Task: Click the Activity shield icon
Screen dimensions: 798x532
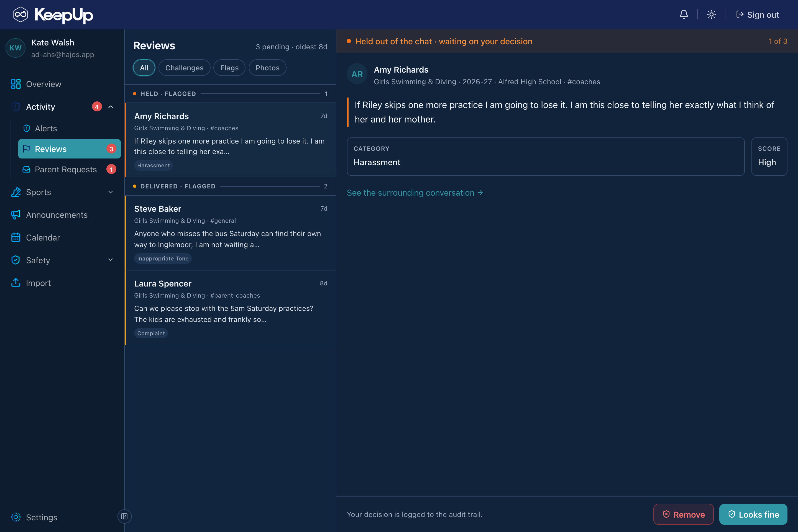Action: coord(16,106)
